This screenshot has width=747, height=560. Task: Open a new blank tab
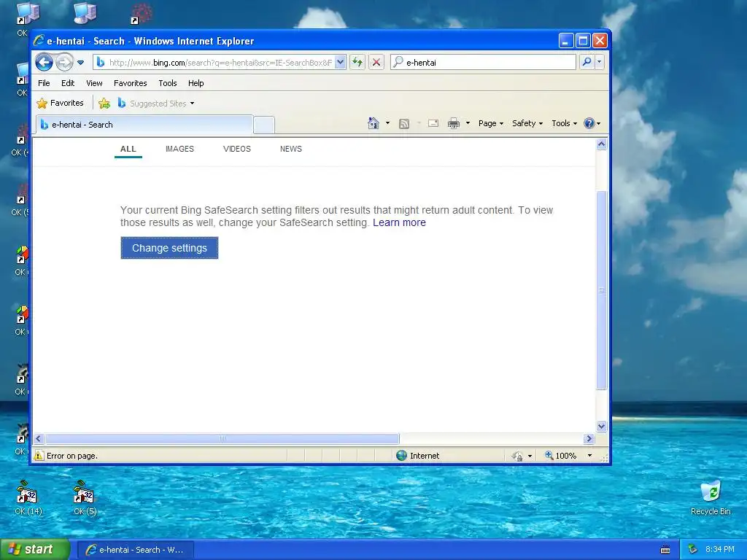[x=264, y=125]
